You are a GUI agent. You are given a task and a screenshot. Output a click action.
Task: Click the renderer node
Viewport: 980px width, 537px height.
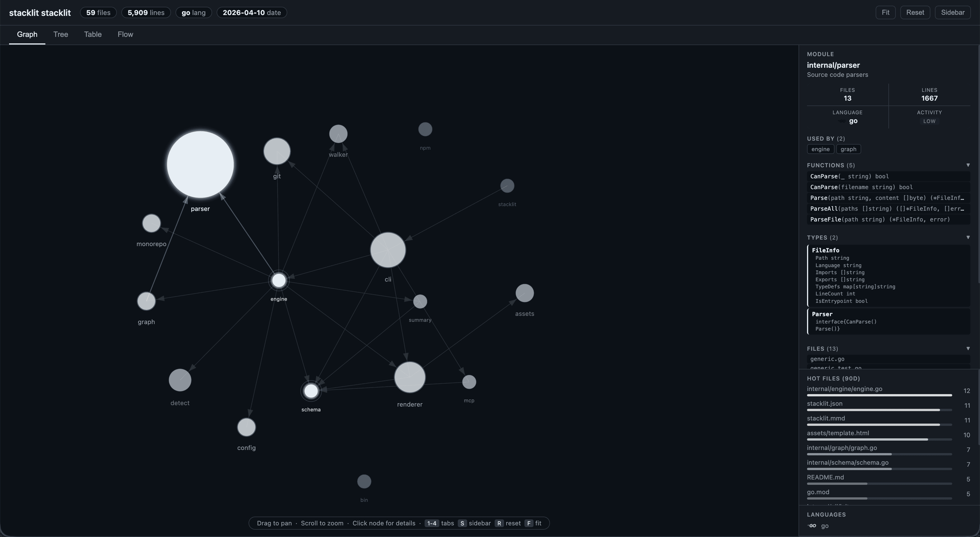coord(409,377)
